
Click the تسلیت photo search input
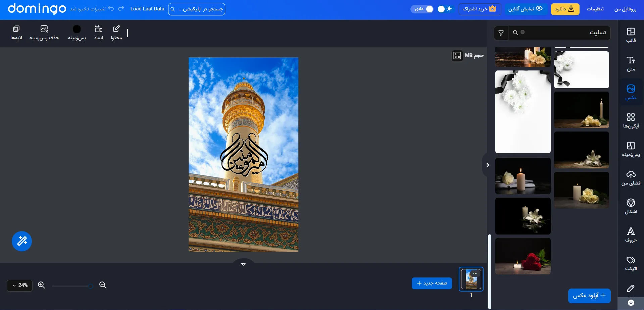(567, 33)
